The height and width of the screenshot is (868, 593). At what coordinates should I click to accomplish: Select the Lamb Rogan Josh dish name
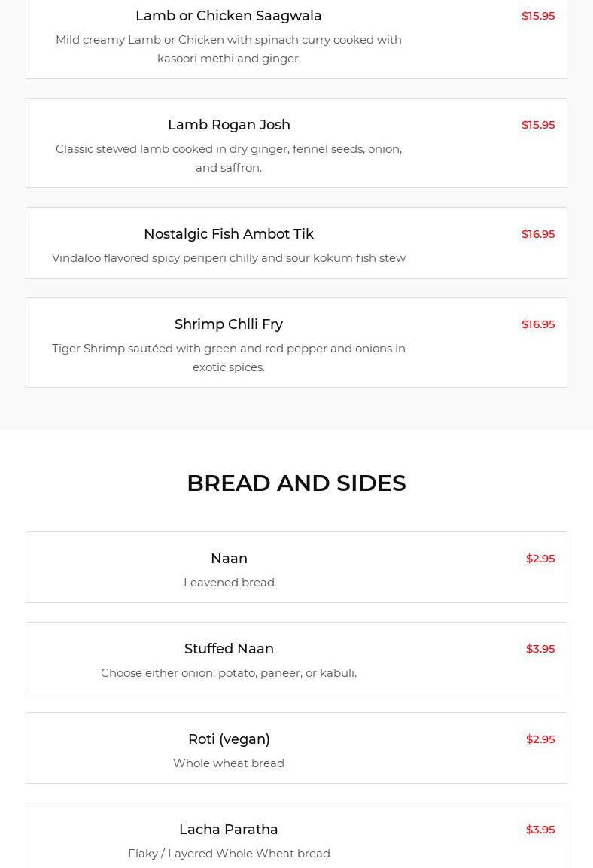[x=229, y=125]
